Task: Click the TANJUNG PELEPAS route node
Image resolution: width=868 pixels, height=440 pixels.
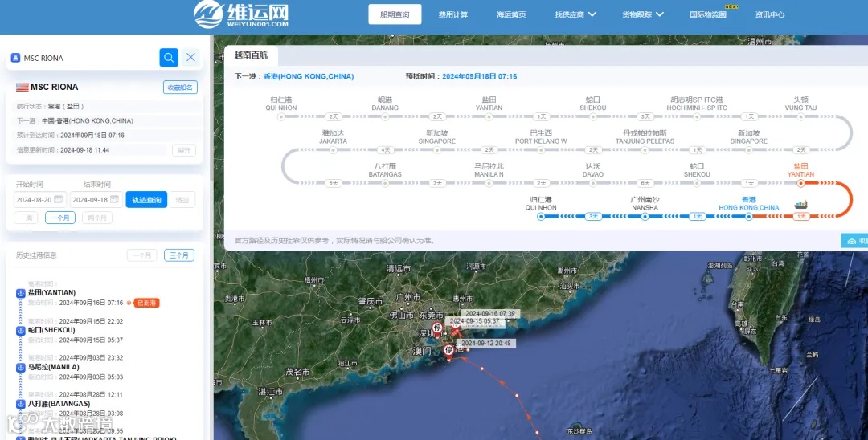Action: 645,150
